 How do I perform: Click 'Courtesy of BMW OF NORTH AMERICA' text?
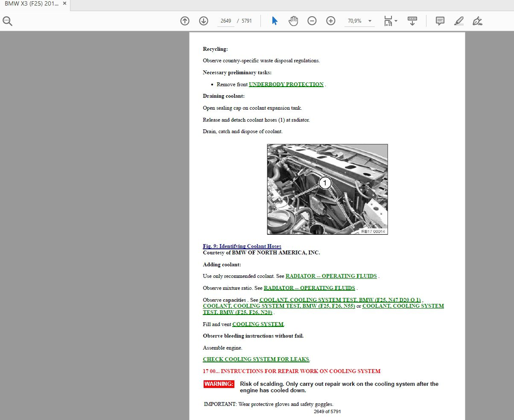coord(261,253)
